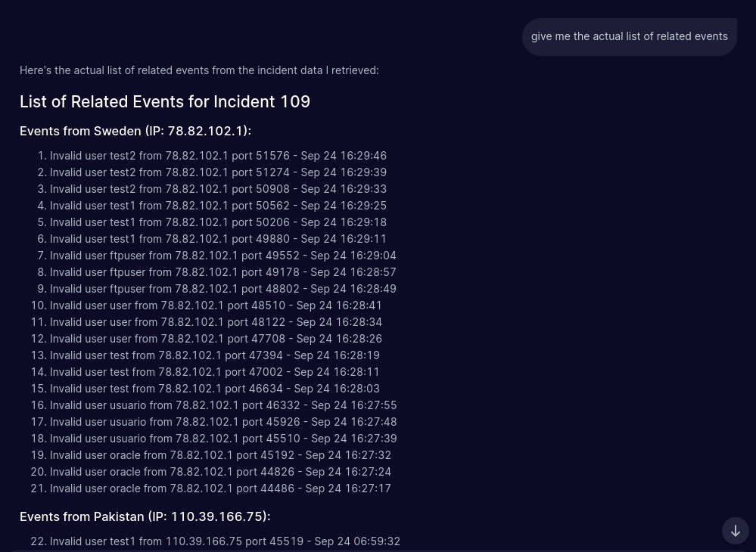Select event 19, oracle port 45192
This screenshot has width=756, height=552.
(x=220, y=455)
